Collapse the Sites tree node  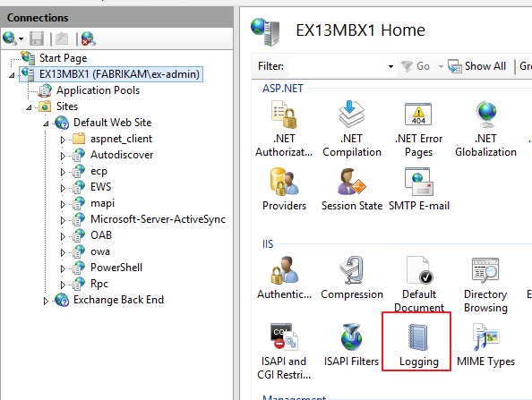coord(29,107)
